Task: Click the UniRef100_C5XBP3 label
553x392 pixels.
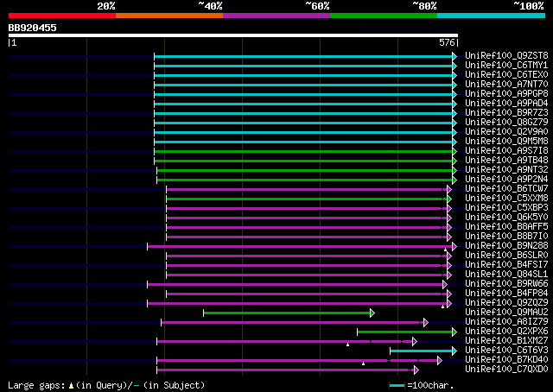Action: [x=506, y=208]
